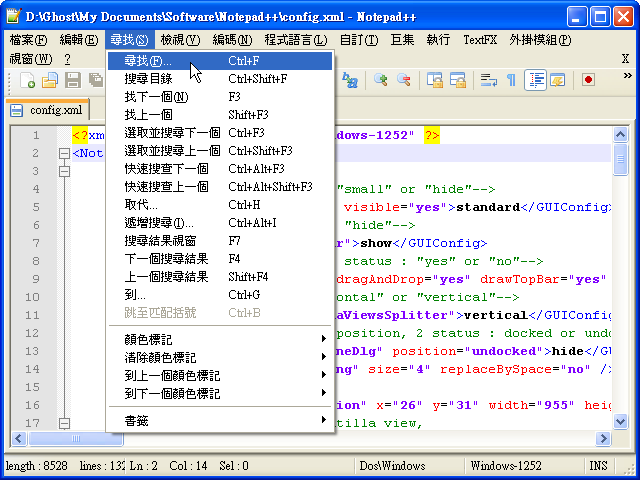
Task: Select 下一個搜尋結果 menu entry
Action: pos(220,258)
